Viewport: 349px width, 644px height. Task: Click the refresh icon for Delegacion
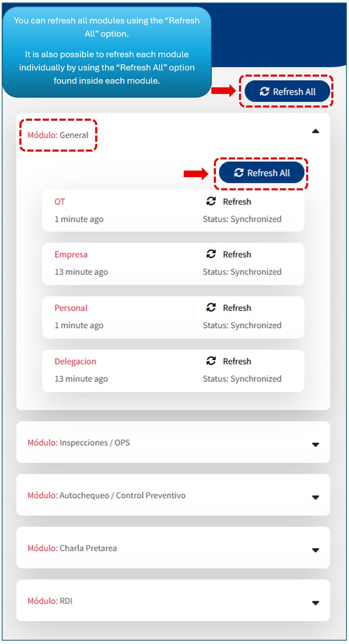click(211, 361)
